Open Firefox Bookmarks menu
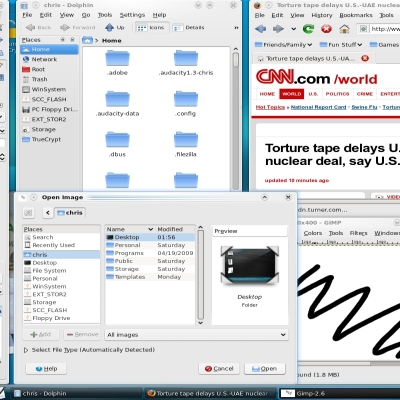The image size is (400, 400). 356,15
